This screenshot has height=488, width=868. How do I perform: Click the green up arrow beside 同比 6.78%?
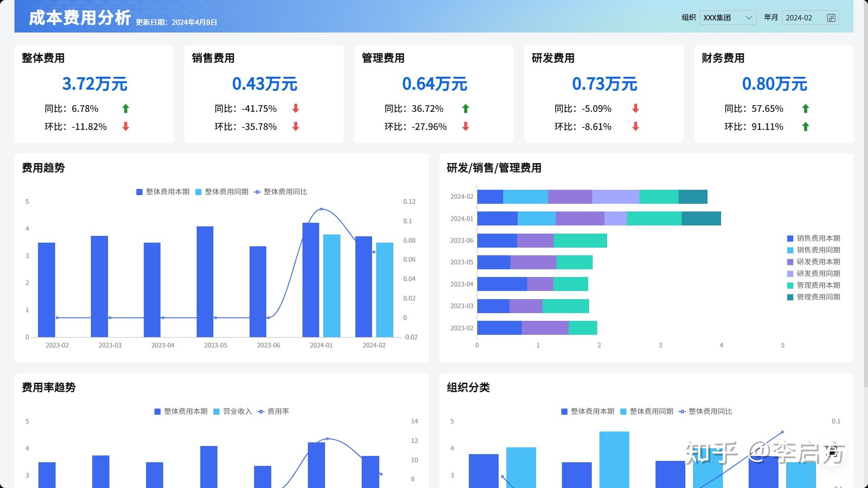[126, 108]
